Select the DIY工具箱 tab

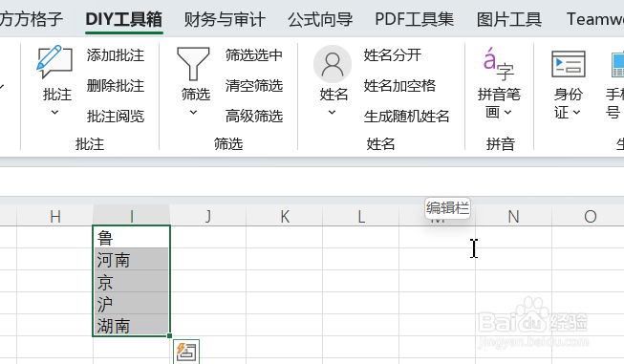tap(124, 19)
